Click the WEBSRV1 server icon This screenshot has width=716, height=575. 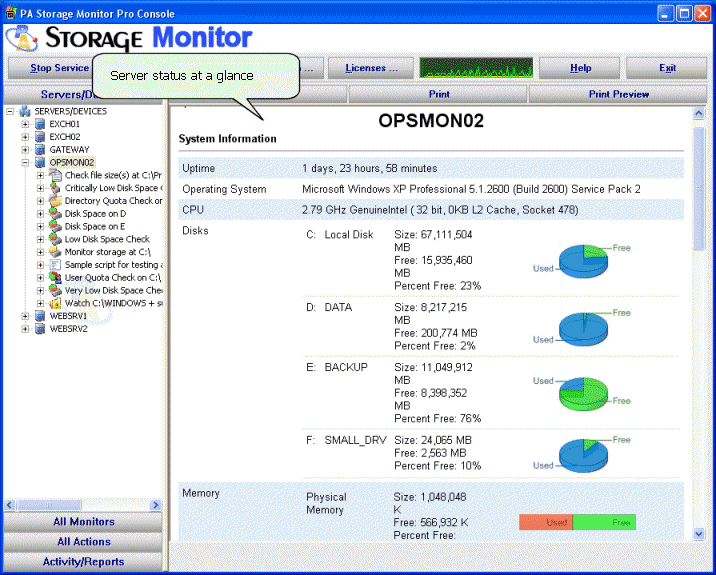click(x=40, y=316)
